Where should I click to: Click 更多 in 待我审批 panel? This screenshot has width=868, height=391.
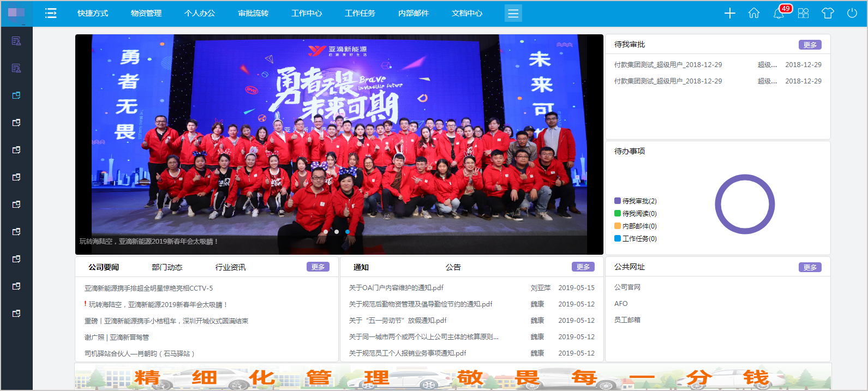click(x=810, y=45)
